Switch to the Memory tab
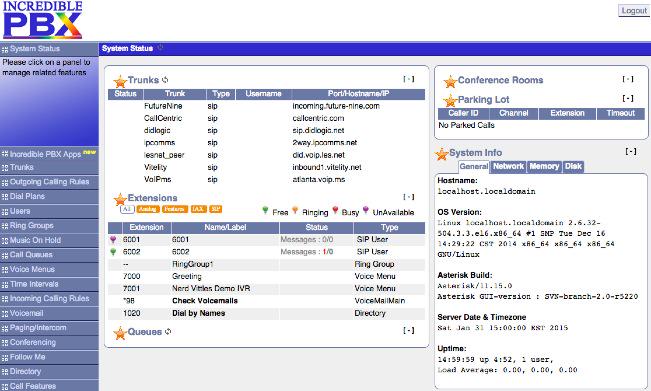 [x=544, y=166]
